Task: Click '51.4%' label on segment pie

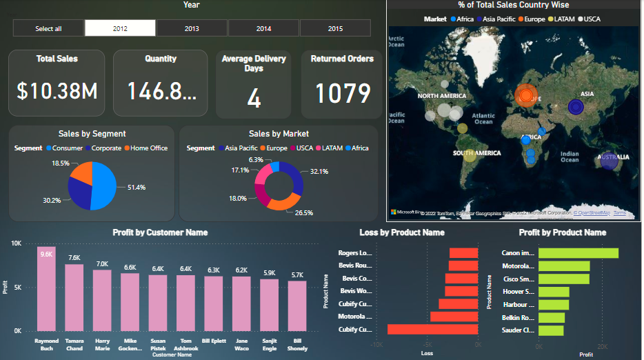Action: pos(137,188)
